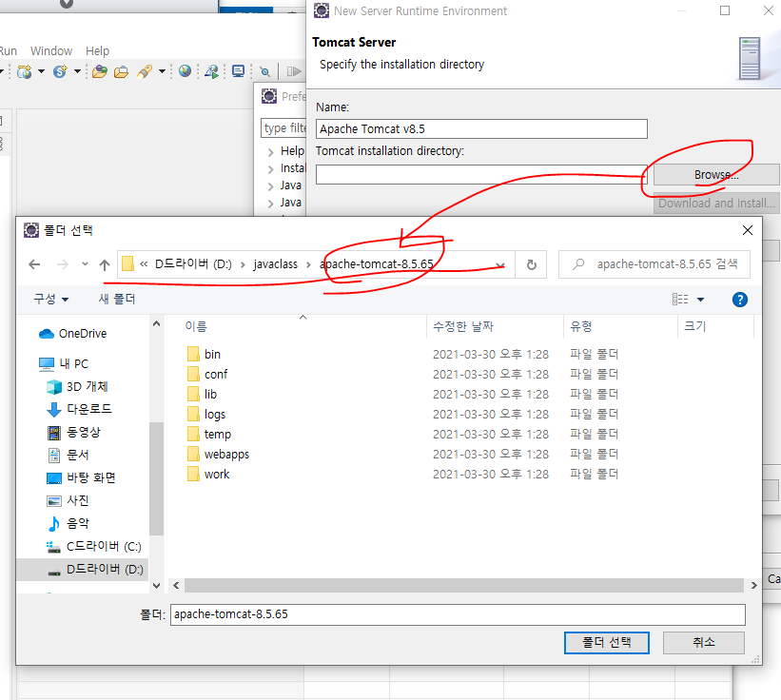781x700 pixels.
Task: Click navigation pane scroll down arrow
Action: tap(156, 586)
